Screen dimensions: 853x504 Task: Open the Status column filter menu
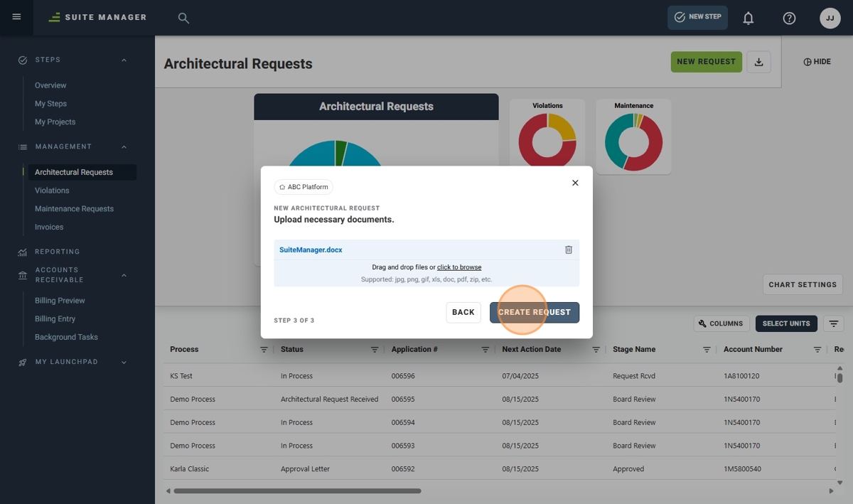[x=375, y=350]
